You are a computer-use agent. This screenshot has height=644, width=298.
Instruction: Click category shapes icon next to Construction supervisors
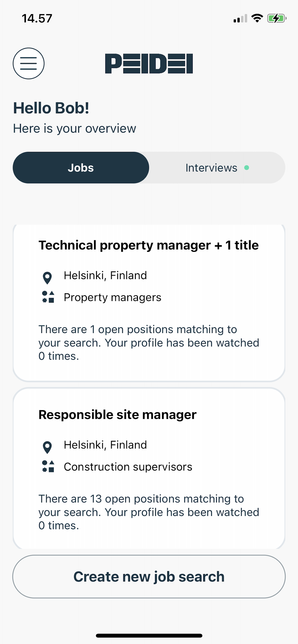[48, 466]
